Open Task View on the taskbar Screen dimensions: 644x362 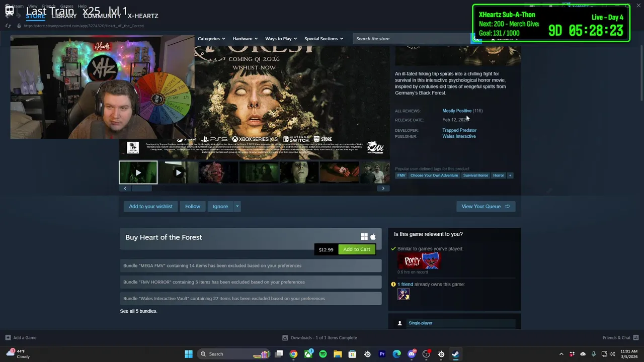279,354
